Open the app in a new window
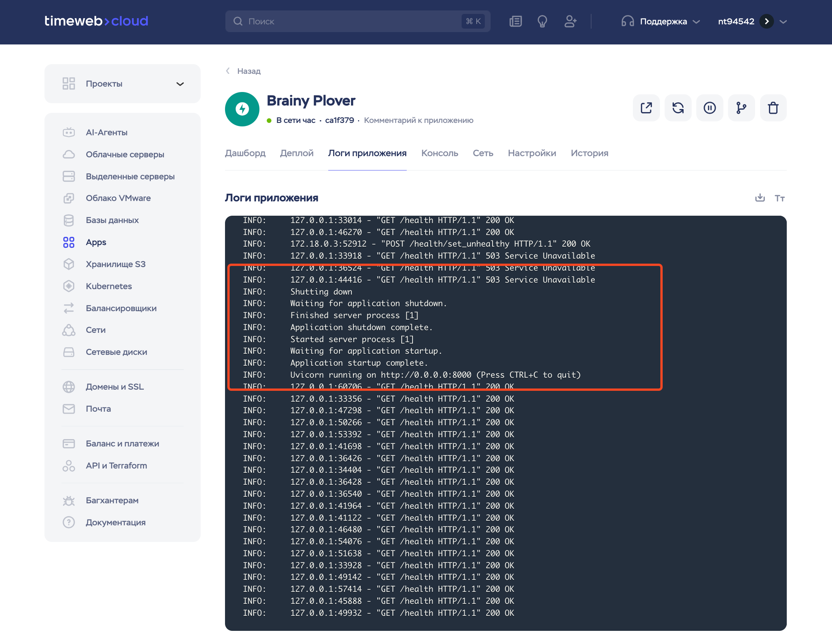 pyautogui.click(x=646, y=108)
